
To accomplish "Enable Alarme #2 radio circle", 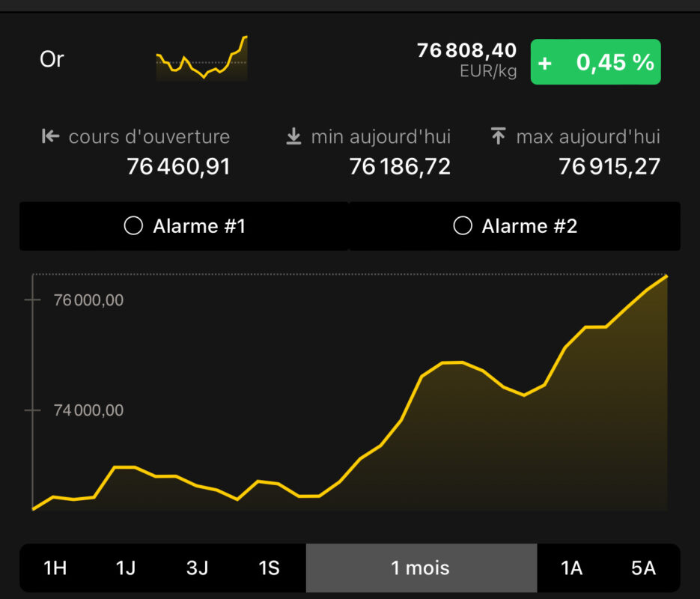I will coord(463,226).
